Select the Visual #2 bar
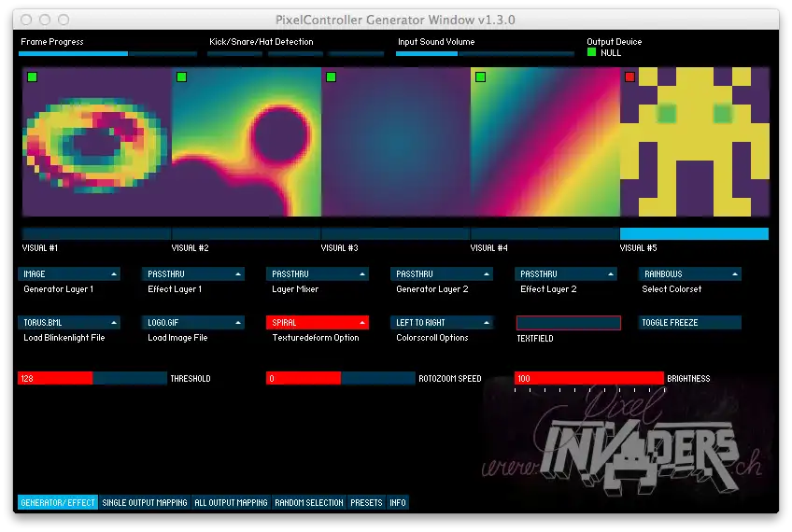 (246, 233)
